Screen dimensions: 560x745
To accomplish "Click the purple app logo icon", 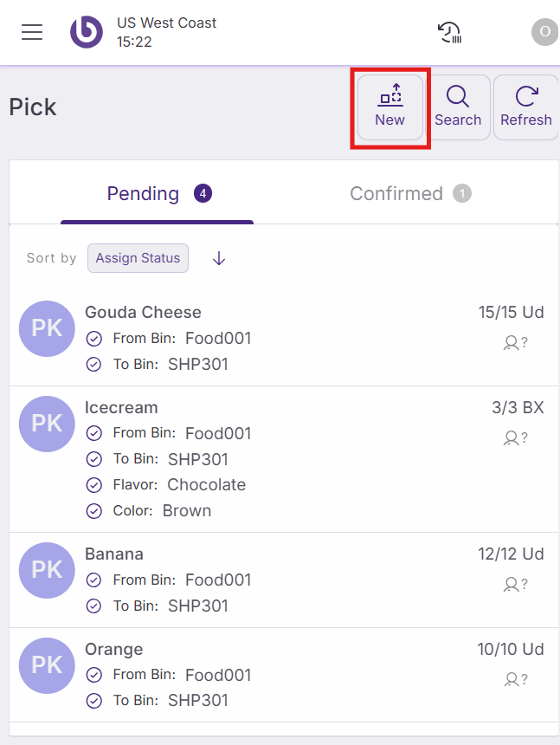I will [87, 33].
